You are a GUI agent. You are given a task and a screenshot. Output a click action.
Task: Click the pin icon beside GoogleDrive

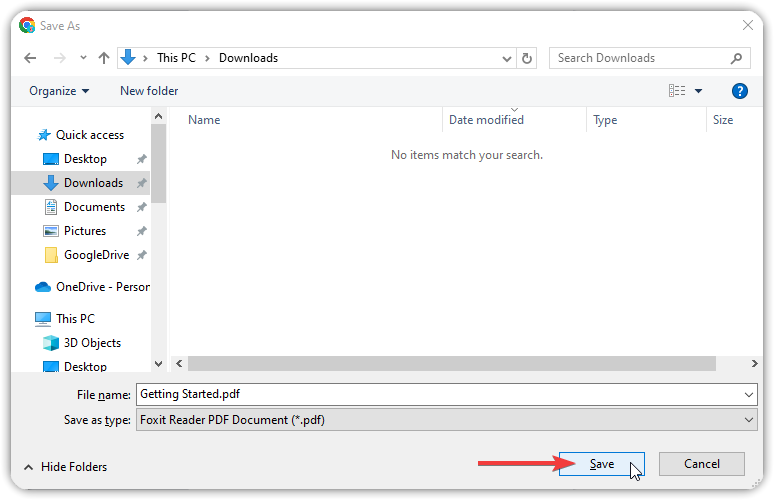[x=142, y=255]
